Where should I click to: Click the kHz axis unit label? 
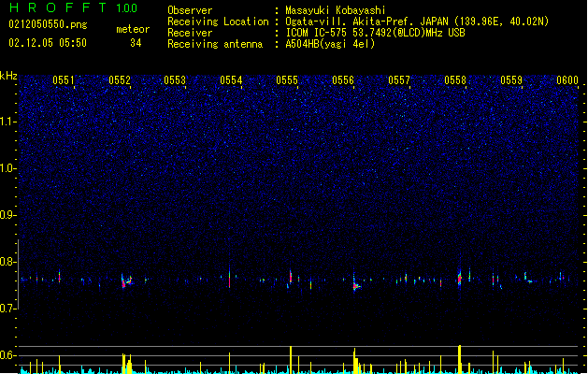click(8, 76)
